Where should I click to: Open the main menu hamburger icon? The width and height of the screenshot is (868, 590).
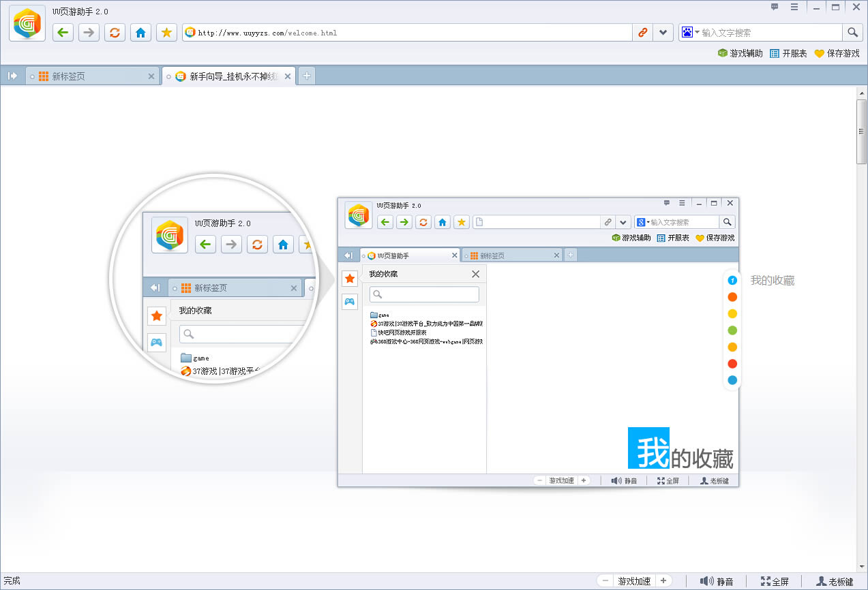coord(794,7)
